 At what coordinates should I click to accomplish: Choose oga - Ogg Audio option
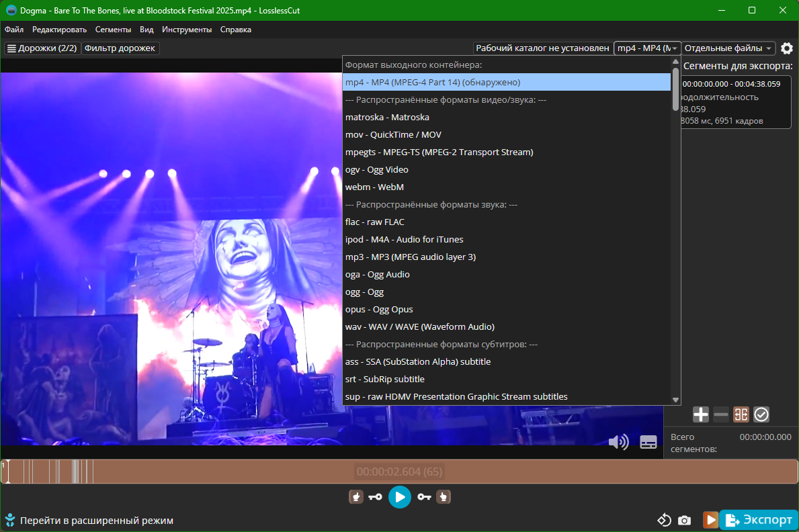coord(507,275)
